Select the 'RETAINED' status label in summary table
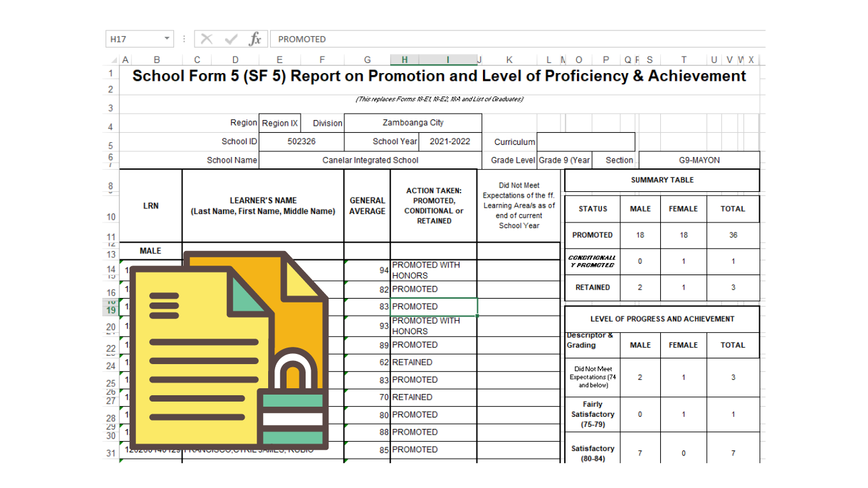868x488 pixels. 593,288
